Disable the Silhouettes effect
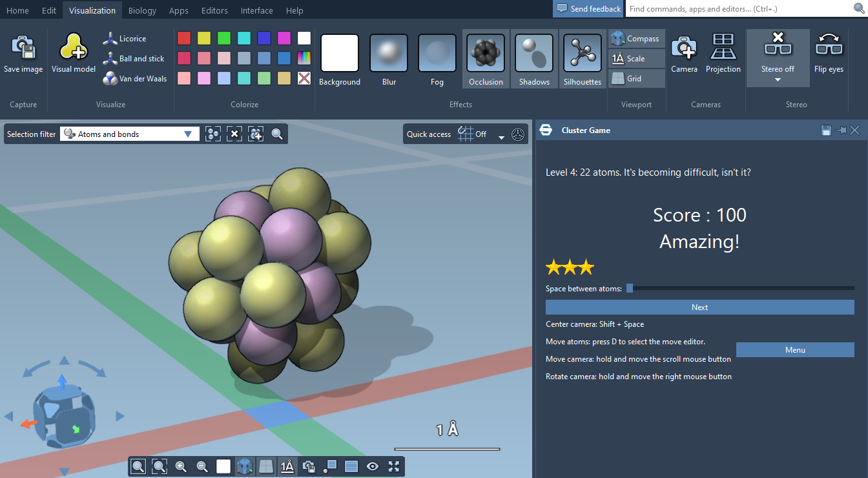 582,54
